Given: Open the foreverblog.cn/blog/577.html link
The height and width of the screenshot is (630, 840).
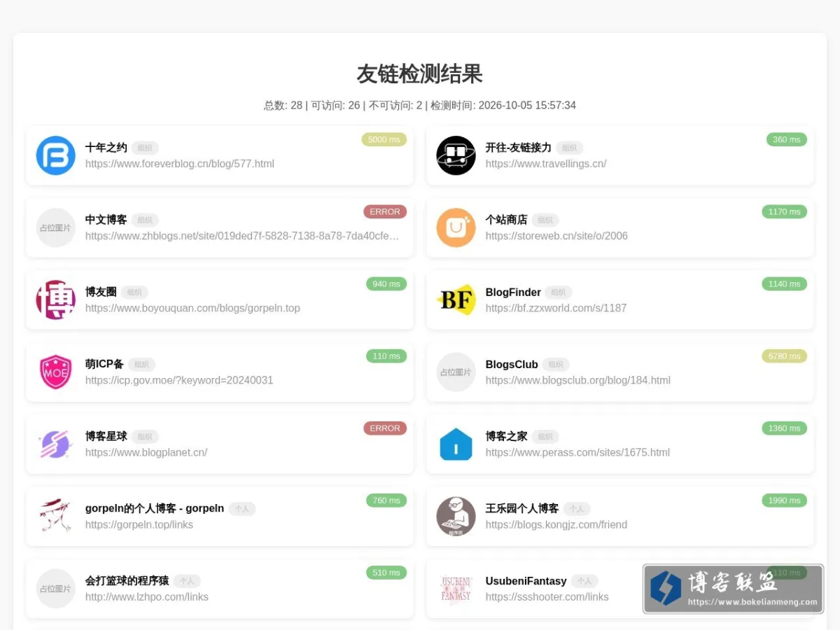Looking at the screenshot, I should [x=180, y=164].
